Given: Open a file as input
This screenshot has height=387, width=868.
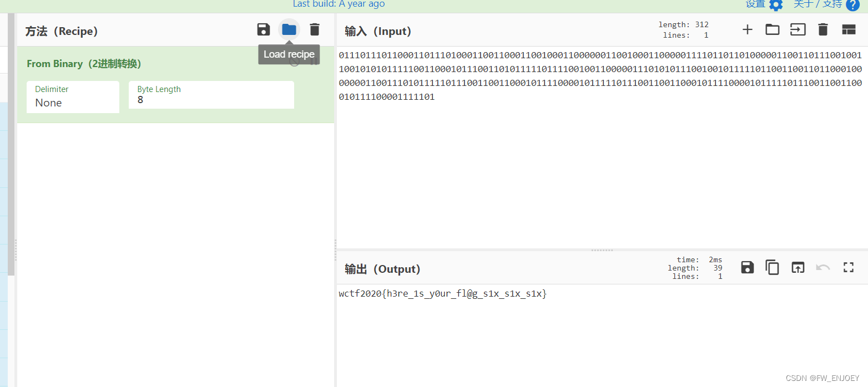Looking at the screenshot, I should click(x=798, y=29).
